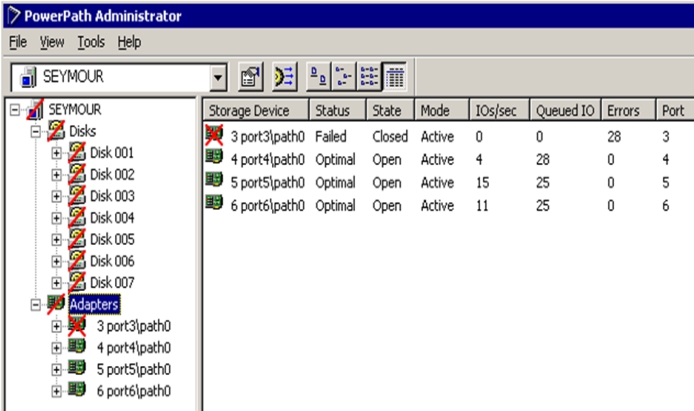The image size is (694, 411).
Task: Click the PowerPath Administrator title bar icon
Action: click(x=14, y=16)
